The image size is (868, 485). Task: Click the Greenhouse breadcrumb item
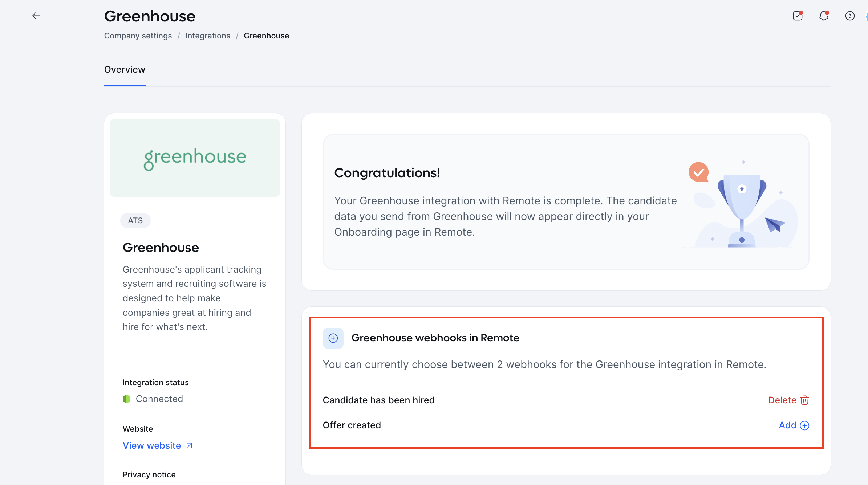click(x=267, y=36)
